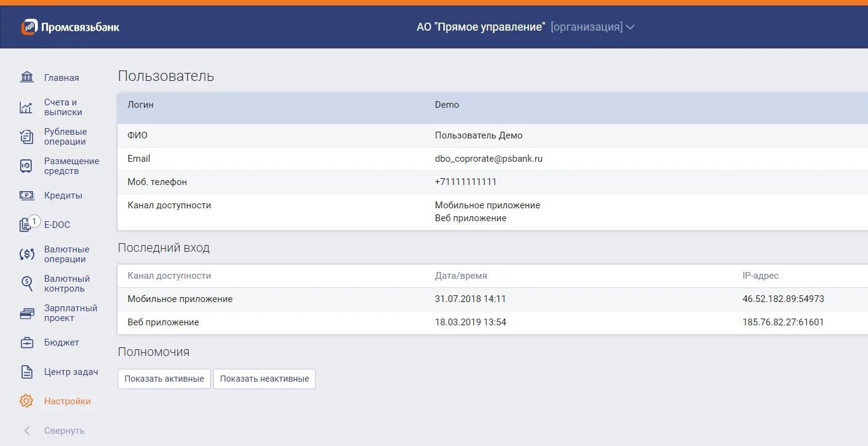Open Бюджет menu label
The width and height of the screenshot is (868, 446).
(x=61, y=342)
